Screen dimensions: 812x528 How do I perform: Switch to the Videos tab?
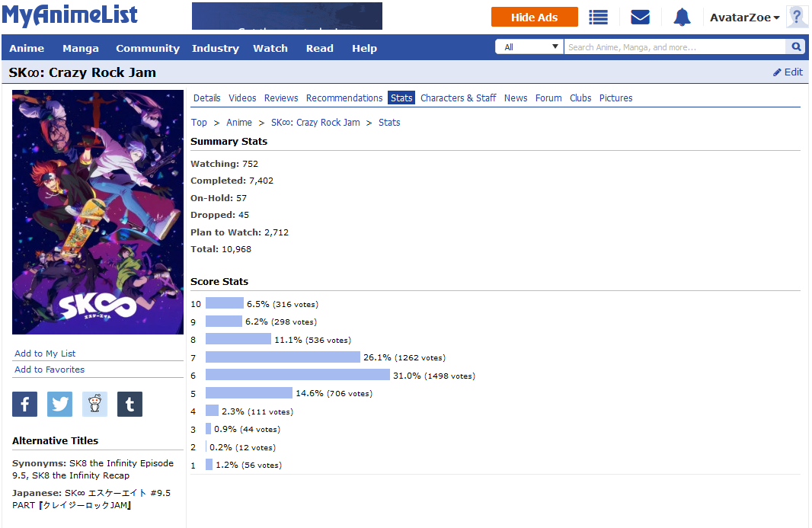pos(242,98)
